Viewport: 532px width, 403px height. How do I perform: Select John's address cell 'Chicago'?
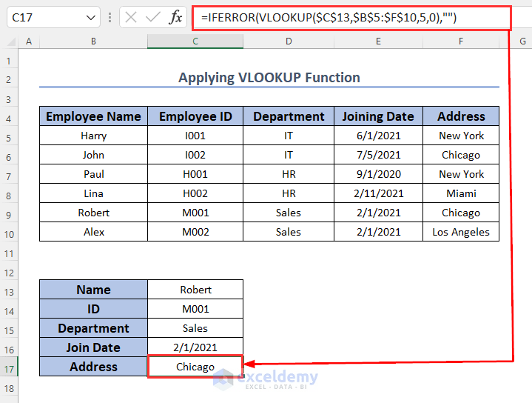[461, 155]
